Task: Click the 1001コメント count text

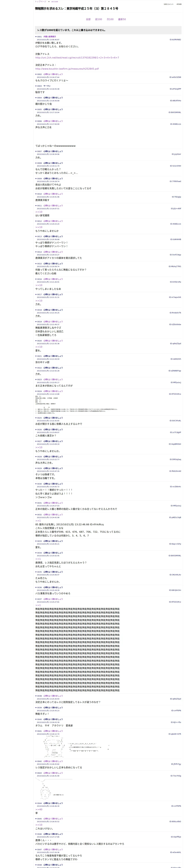Action: (168, 4)
